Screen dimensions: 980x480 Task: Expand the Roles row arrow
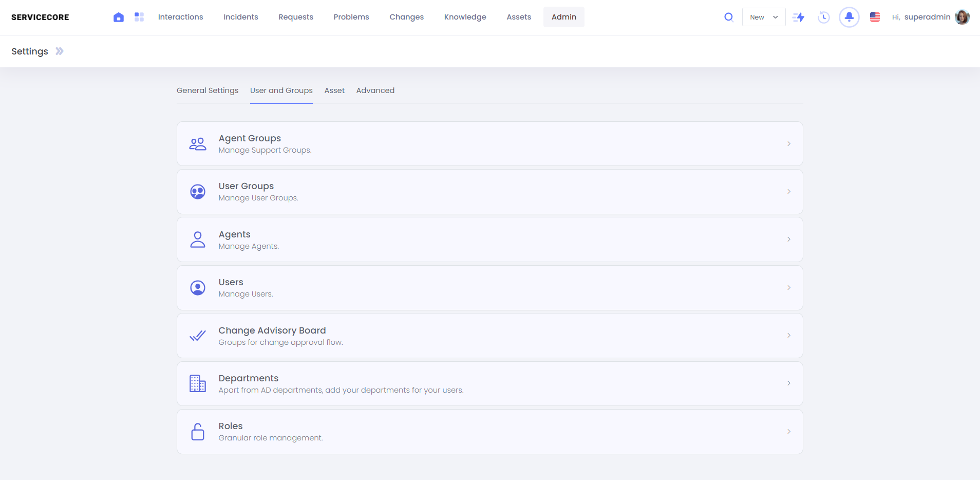pyautogui.click(x=788, y=432)
